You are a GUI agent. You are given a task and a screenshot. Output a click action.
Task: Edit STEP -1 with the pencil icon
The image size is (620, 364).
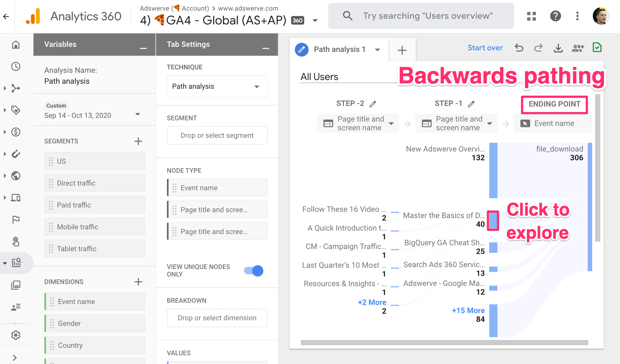coord(471,104)
